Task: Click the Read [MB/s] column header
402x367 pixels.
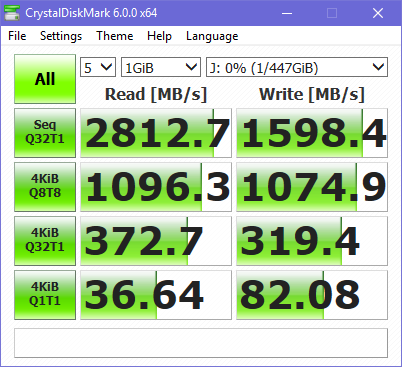Action: 156,94
